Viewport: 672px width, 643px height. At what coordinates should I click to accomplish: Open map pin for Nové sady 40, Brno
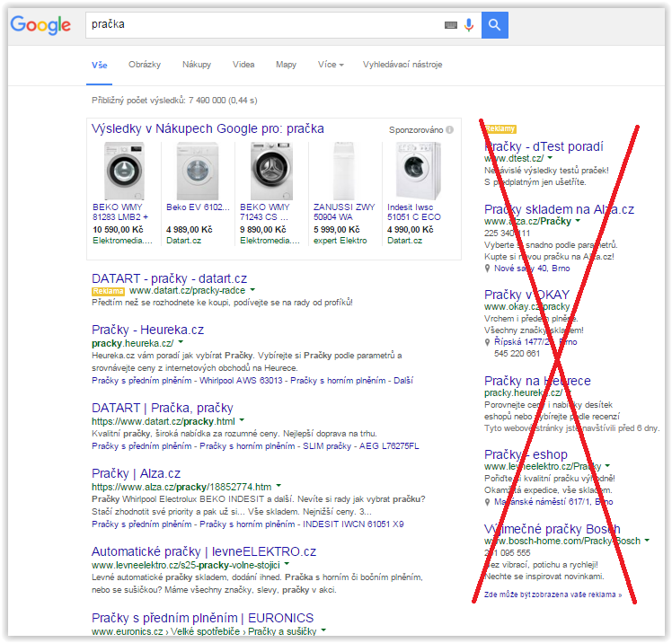487,269
